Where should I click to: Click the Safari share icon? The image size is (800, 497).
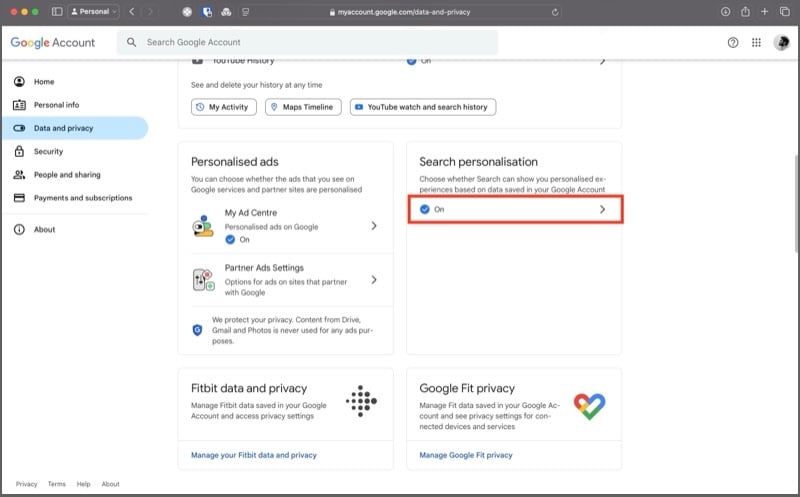(745, 11)
